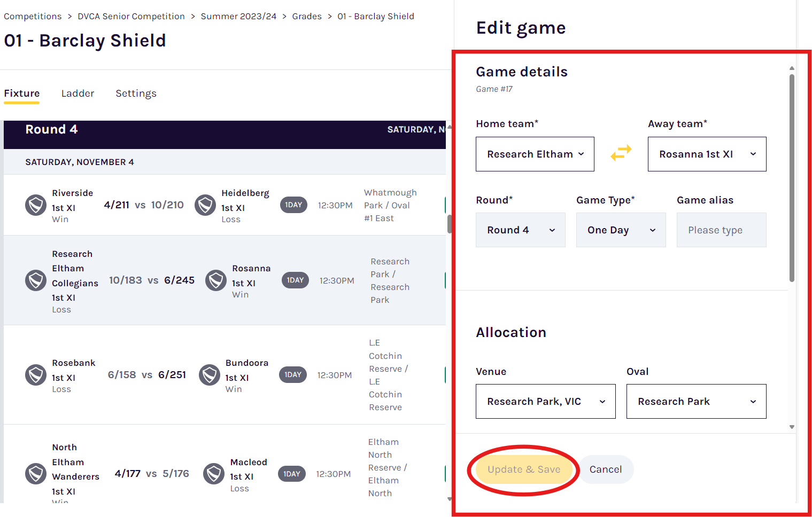Click Macleod 1st XI team shield logo
Image resolution: width=812 pixels, height=517 pixels.
pos(214,474)
